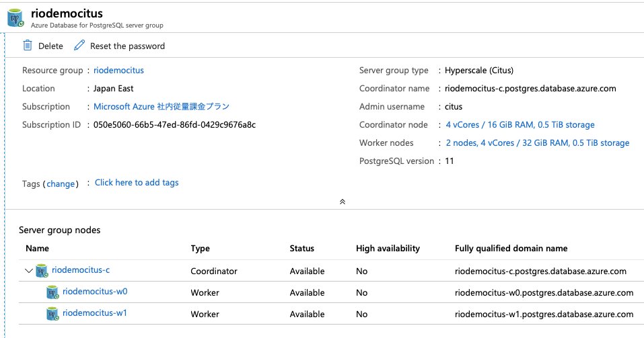Viewport: 644px width, 338px height.
Task: Click the PostgreSQL server group icon beside riodemocitus title
Action: (x=15, y=18)
